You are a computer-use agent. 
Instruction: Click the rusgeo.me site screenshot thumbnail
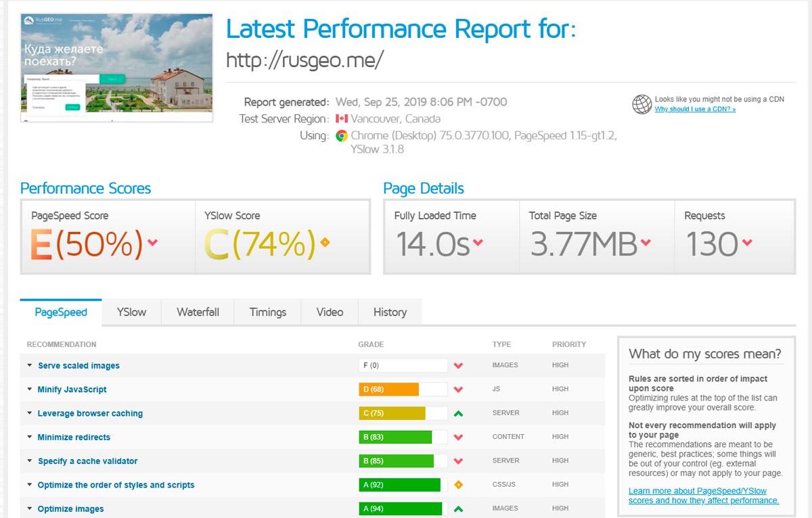116,68
